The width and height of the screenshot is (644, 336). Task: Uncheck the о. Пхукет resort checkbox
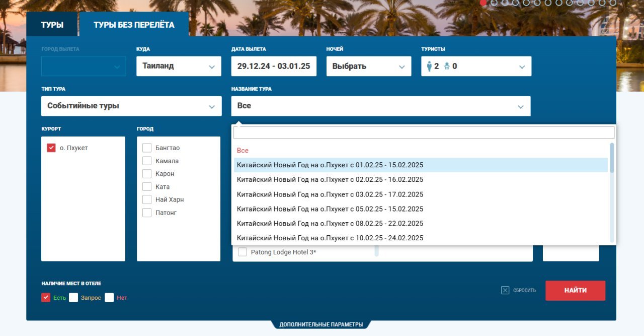[51, 148]
